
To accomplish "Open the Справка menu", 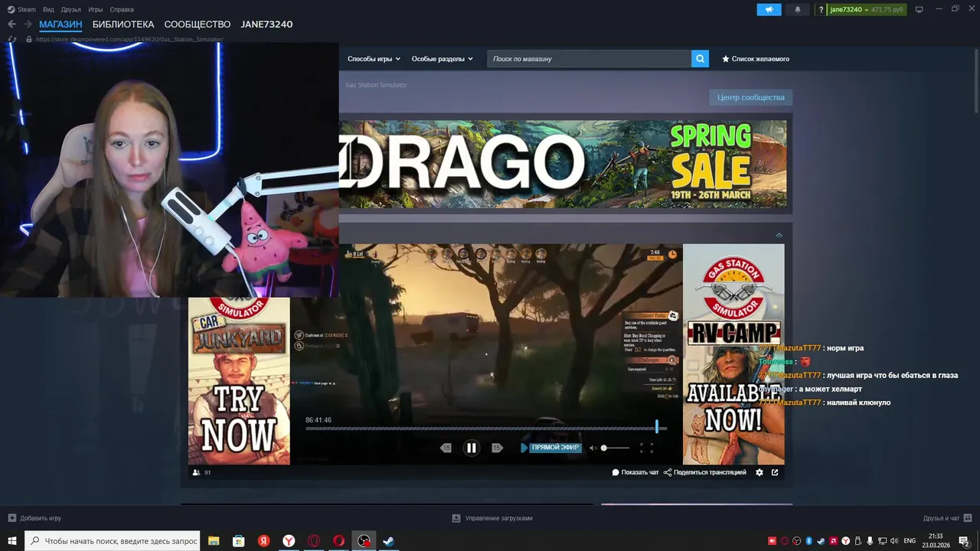I will pyautogui.click(x=122, y=9).
